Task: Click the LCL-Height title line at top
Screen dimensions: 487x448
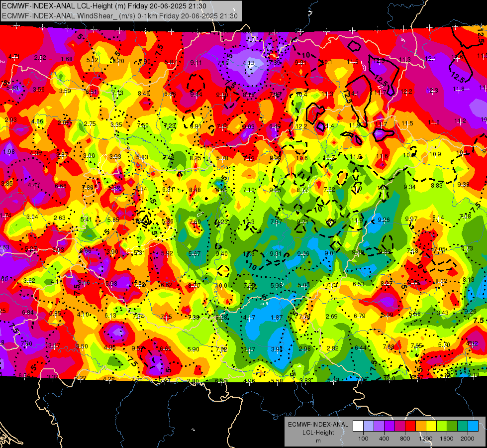Action: (104, 6)
